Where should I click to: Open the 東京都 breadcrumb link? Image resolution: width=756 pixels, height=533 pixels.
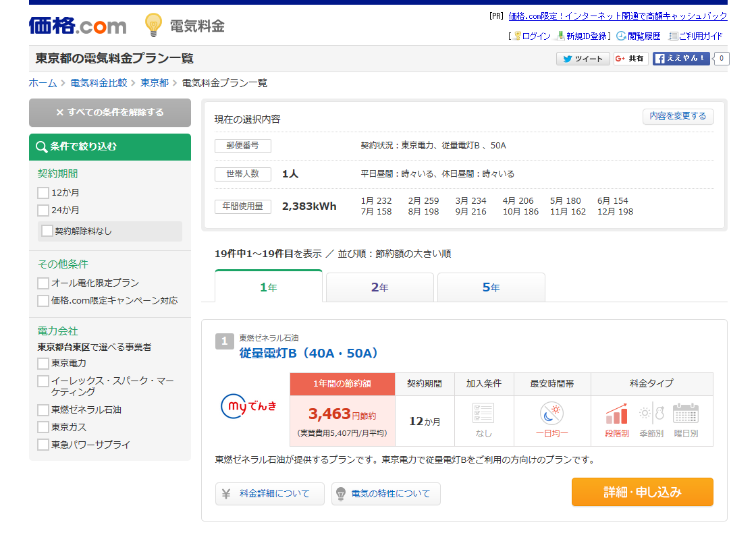pos(155,83)
